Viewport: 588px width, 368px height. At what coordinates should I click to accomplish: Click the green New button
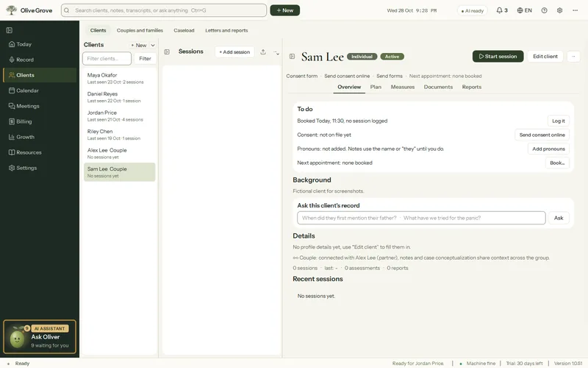point(285,10)
